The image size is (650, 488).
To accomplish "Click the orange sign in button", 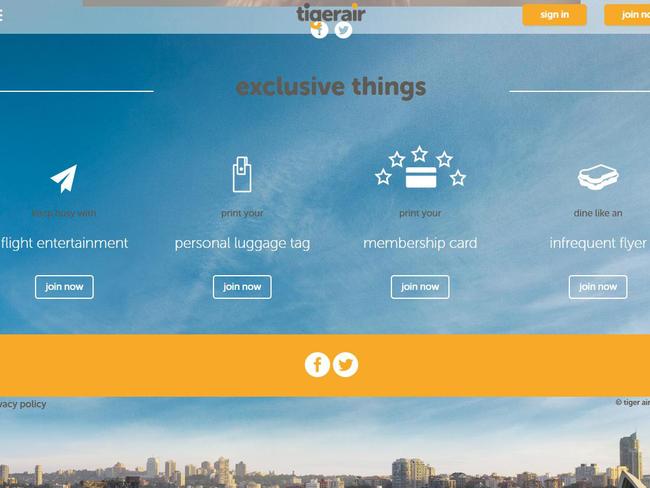I will click(554, 15).
